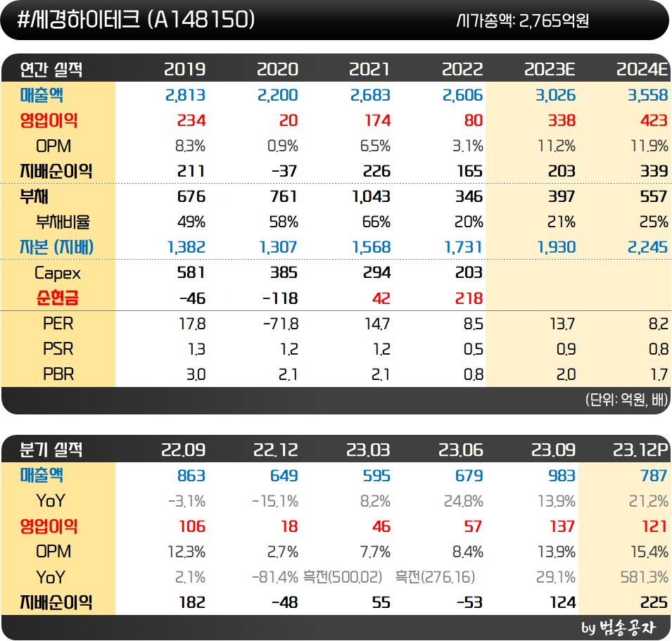Click the "Capex" row label
This screenshot has width=672, height=641.
coord(58,273)
